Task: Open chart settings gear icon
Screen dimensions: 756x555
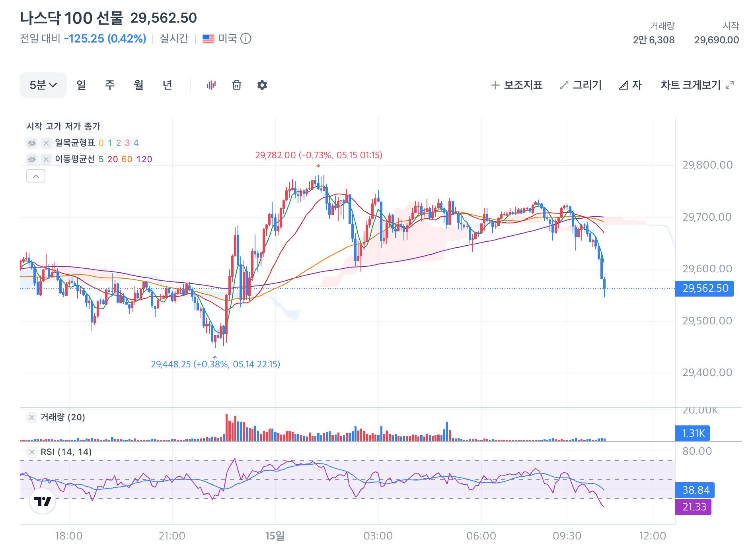Action: tap(262, 85)
